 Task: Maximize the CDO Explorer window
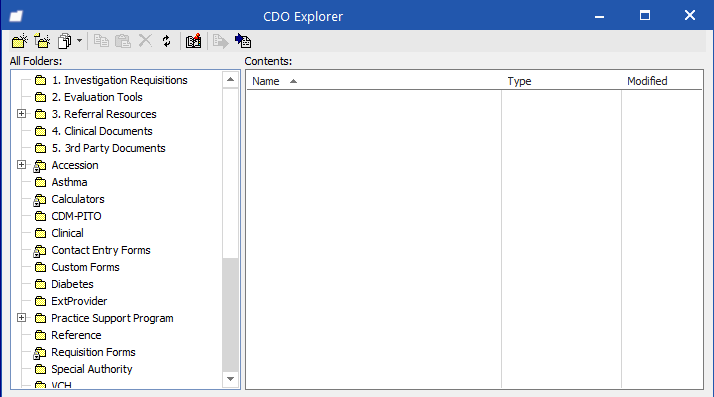pos(645,16)
